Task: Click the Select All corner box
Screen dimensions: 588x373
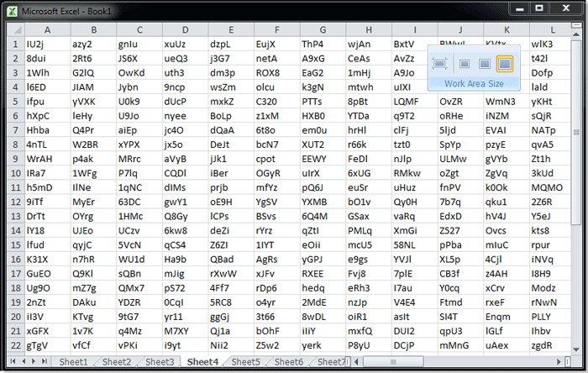Action: [13, 29]
